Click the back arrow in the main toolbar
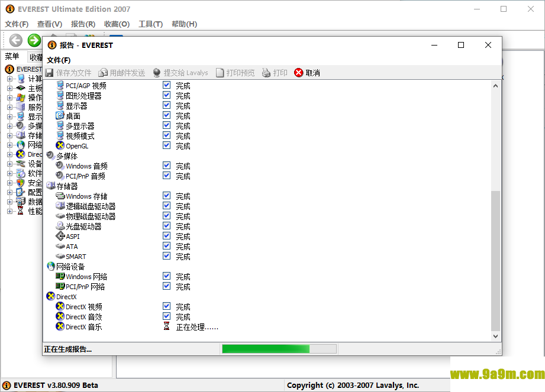 [15, 40]
